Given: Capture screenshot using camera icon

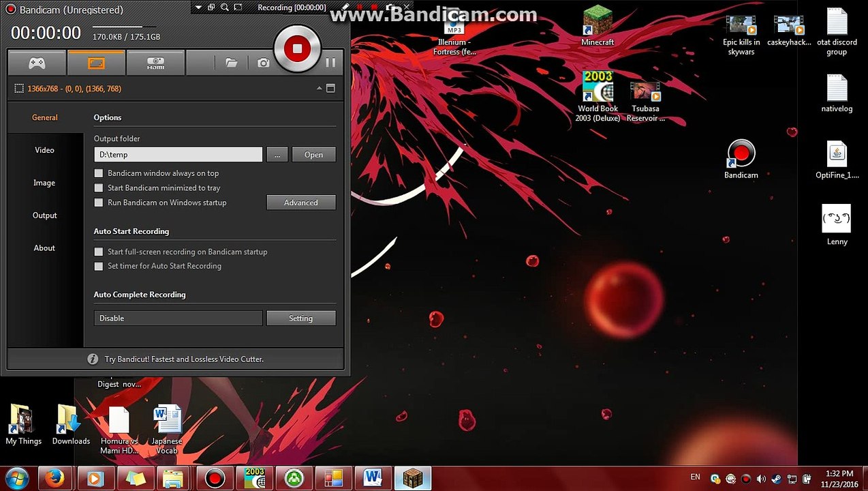Looking at the screenshot, I should 264,63.
